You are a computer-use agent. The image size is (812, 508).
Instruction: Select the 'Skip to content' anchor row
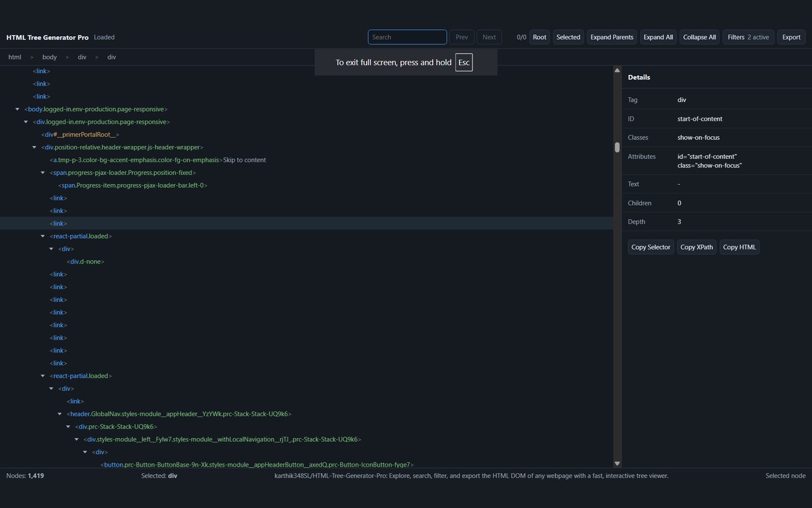pyautogui.click(x=307, y=160)
